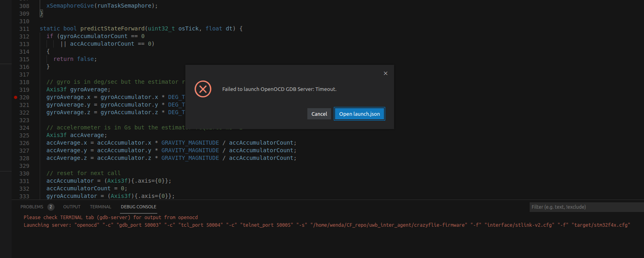644x258 pixels.
Task: Click xSemaphoreGive call on line 308
Action: click(x=70, y=6)
